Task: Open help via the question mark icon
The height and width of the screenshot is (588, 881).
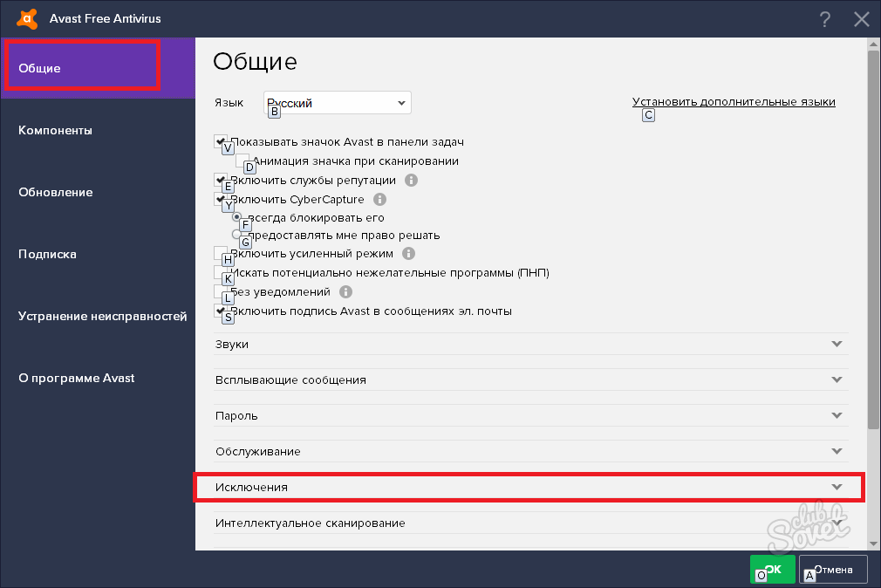Action: coord(825,19)
